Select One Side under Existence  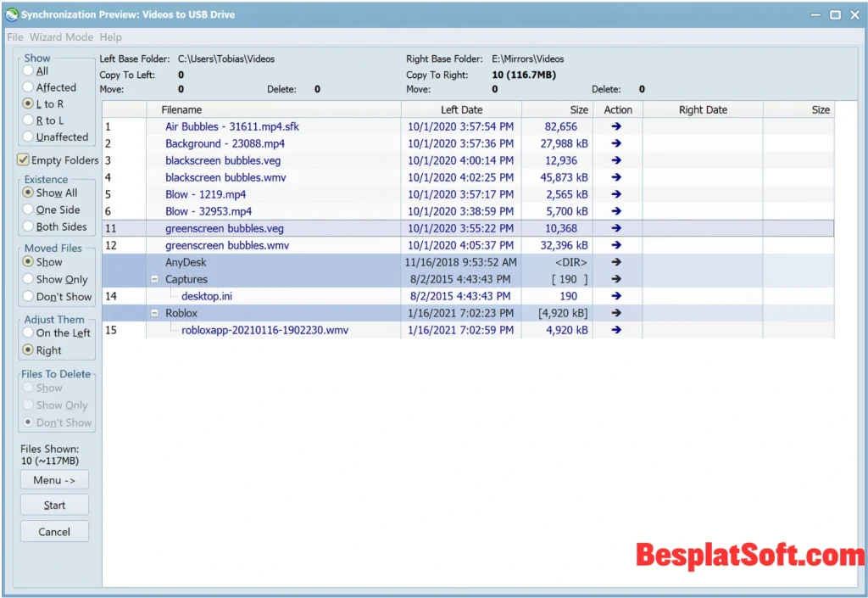click(29, 210)
